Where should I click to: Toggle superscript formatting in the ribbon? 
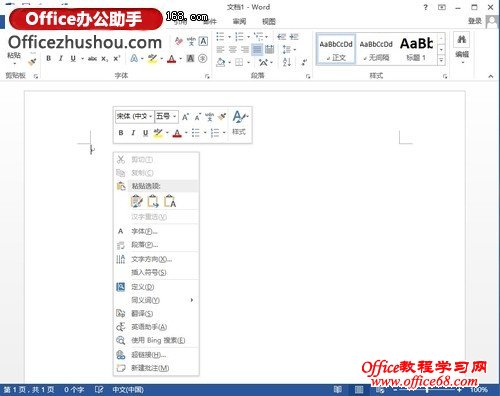tap(116, 58)
